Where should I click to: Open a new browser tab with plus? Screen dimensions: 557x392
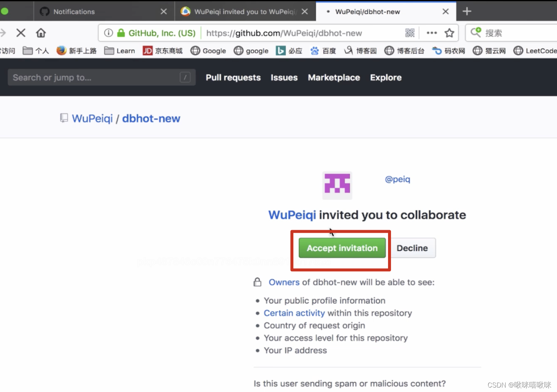tap(467, 12)
